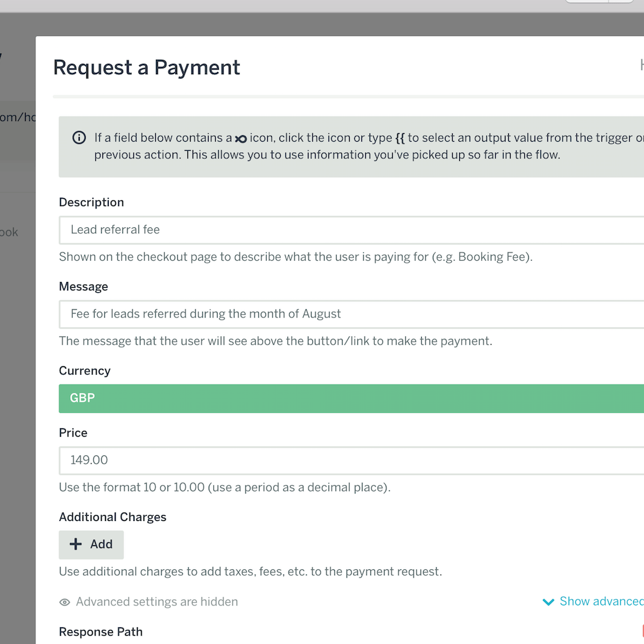Click the variable insertion icon mentioned in the banner text
The height and width of the screenshot is (644, 644).
tap(241, 138)
